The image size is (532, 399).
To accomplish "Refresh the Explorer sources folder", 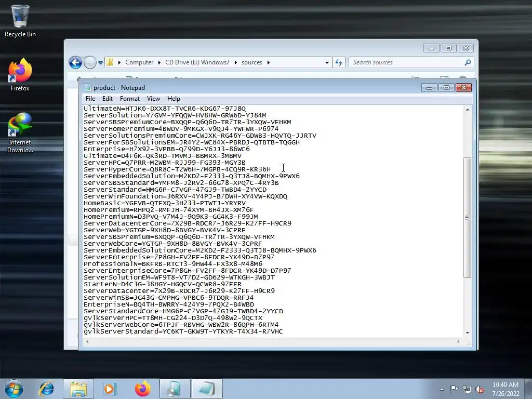I will pyautogui.click(x=339, y=62).
